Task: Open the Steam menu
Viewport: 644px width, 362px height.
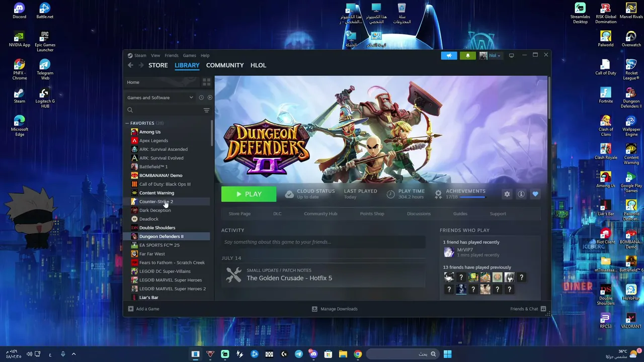Action: [x=140, y=55]
